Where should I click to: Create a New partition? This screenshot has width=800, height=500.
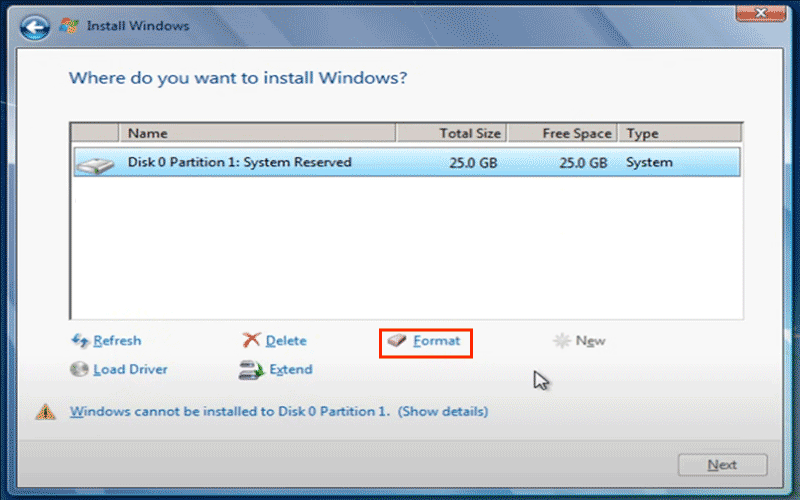590,340
